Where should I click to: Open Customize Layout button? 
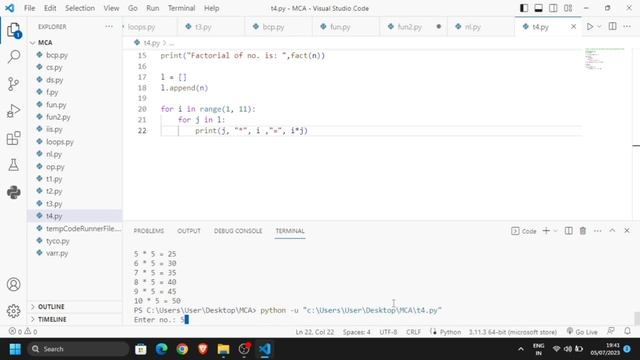(568, 8)
